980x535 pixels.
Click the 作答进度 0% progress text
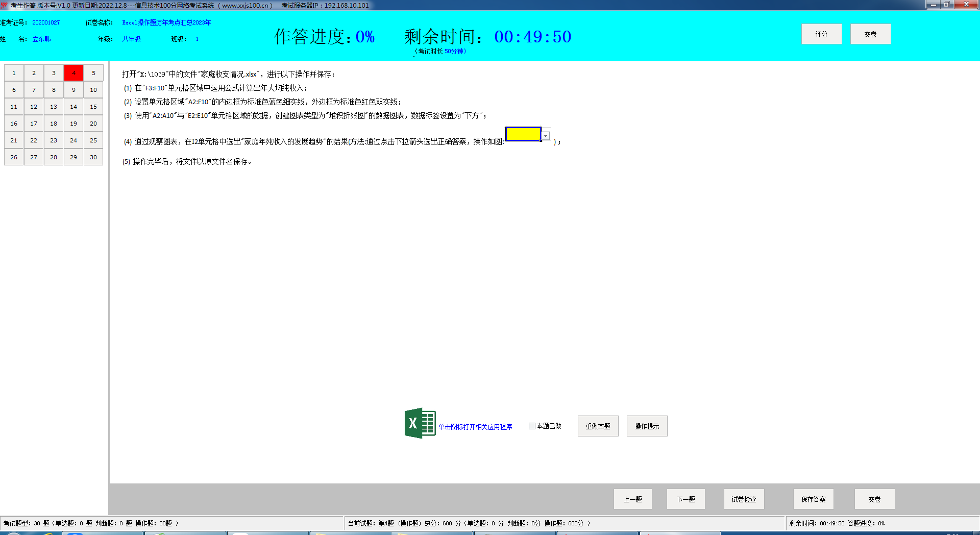325,37
